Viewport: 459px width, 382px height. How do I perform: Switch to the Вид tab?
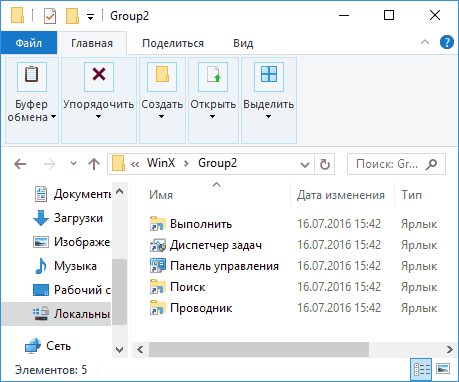(x=243, y=43)
